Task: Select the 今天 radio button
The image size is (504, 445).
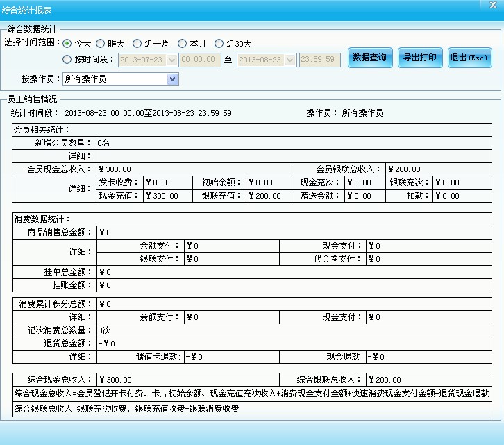Action: (67, 44)
